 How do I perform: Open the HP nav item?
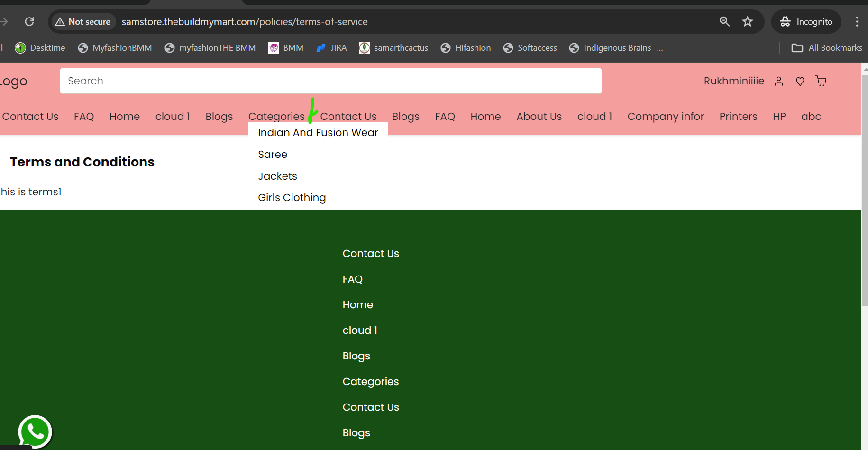tap(779, 117)
